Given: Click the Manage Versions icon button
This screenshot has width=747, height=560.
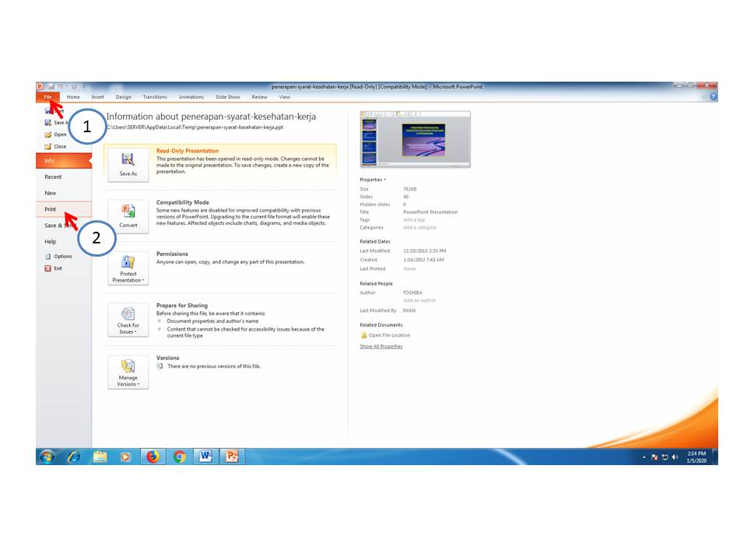Looking at the screenshot, I should [x=128, y=373].
